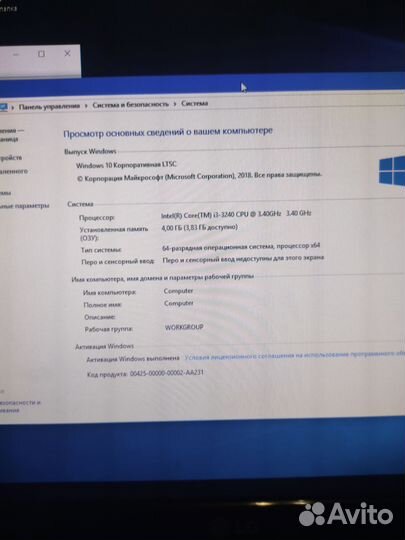Open the sidebar link ending in безопасности и
This screenshot has height=540, width=405.
point(20,403)
